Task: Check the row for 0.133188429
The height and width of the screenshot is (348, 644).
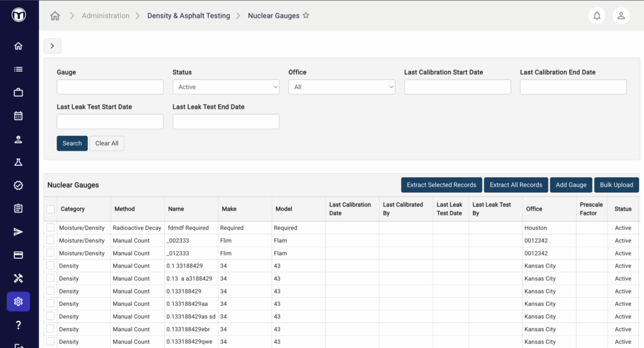Action: (x=50, y=291)
